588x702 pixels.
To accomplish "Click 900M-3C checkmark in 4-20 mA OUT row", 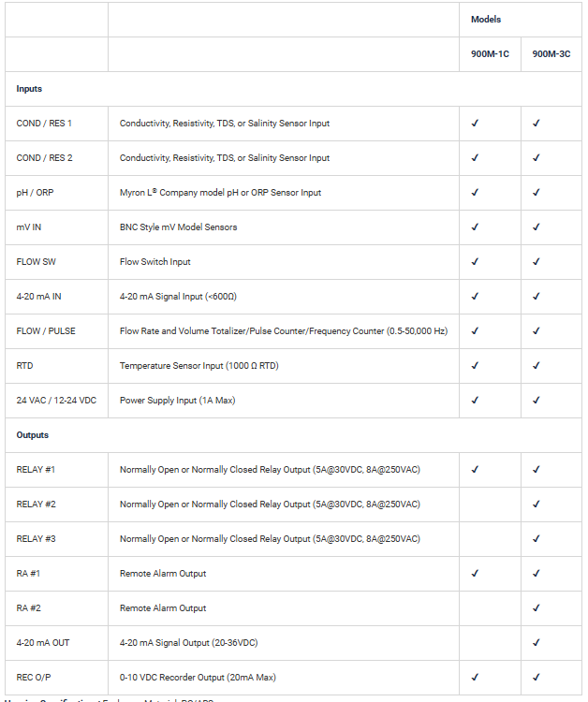I will (537, 643).
